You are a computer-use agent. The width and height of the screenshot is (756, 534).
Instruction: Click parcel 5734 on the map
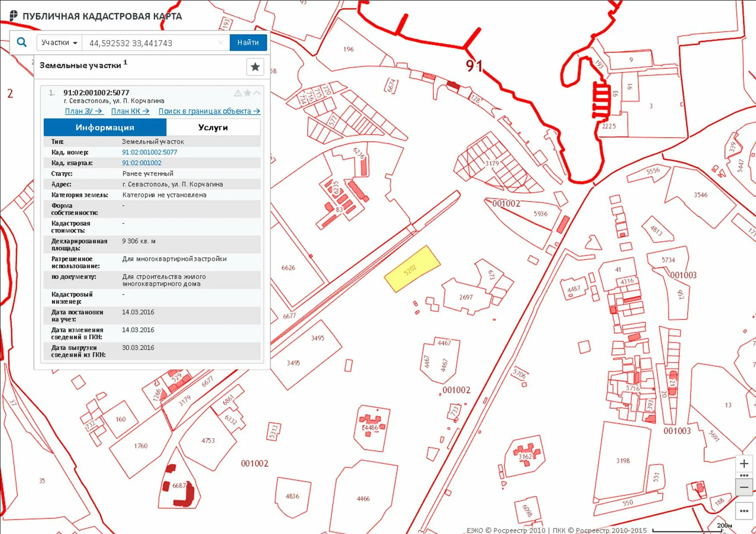(x=668, y=260)
